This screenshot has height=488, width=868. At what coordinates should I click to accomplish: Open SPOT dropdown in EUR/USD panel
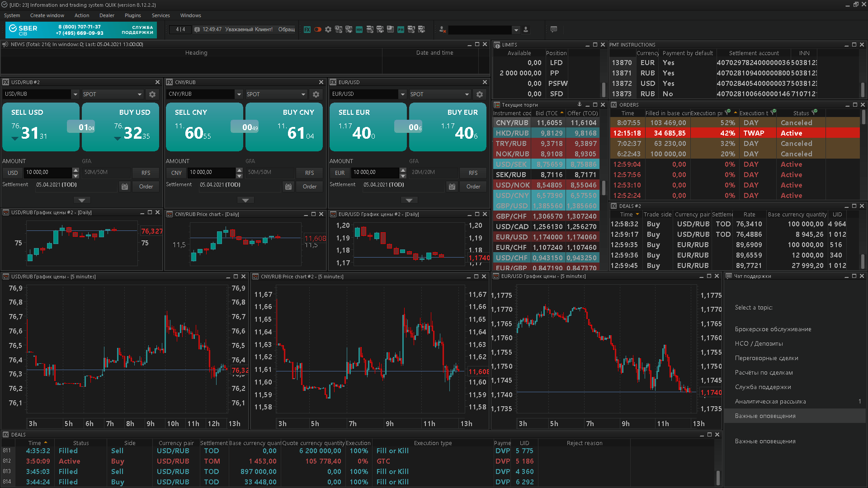467,94
